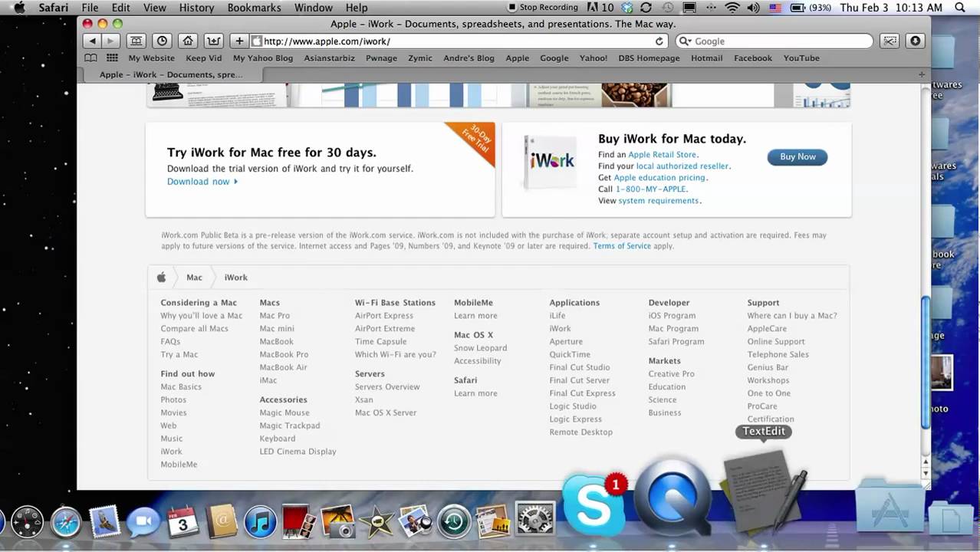This screenshot has width=980, height=552.
Task: Open YouTube bookmark in bookmarks bar
Action: click(x=801, y=58)
